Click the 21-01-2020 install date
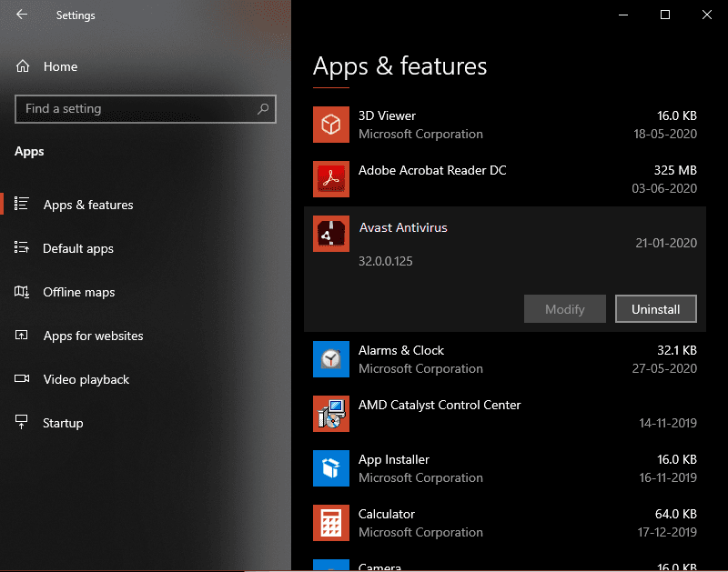The image size is (728, 572). click(x=666, y=243)
